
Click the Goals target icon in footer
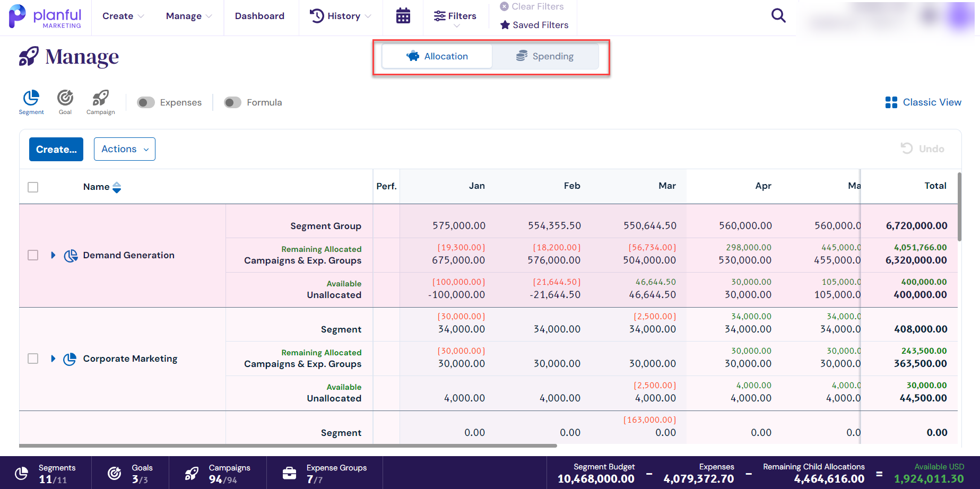coord(115,473)
